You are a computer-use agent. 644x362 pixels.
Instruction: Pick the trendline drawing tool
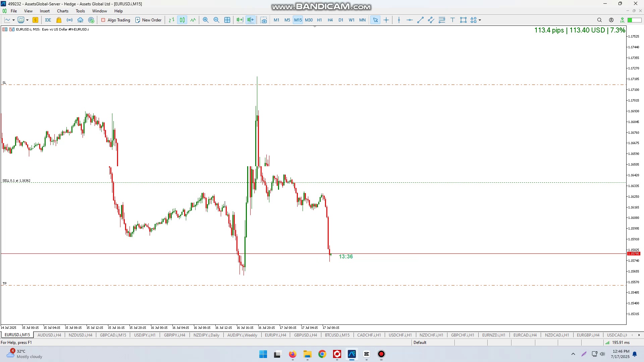[x=420, y=20]
